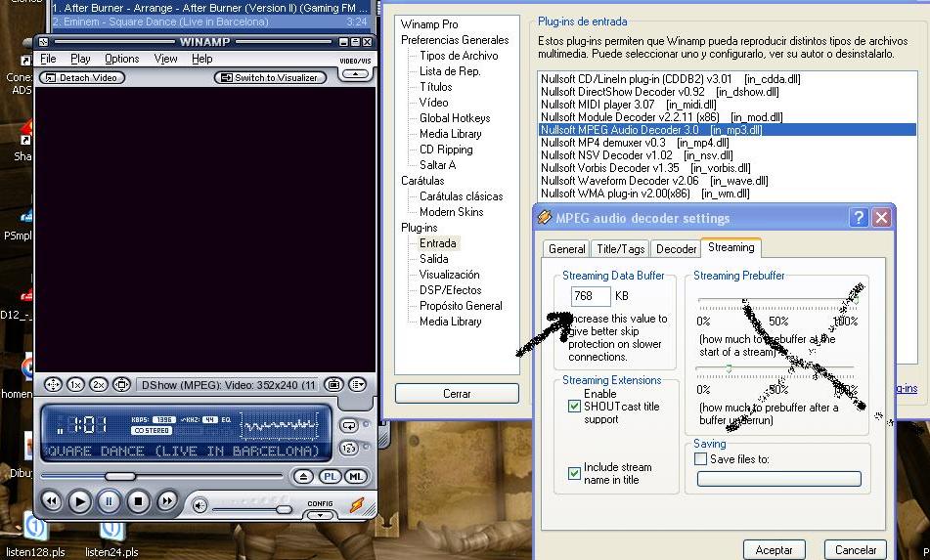Select Modern Skins in preferences tree
The height and width of the screenshot is (560, 930).
point(452,212)
